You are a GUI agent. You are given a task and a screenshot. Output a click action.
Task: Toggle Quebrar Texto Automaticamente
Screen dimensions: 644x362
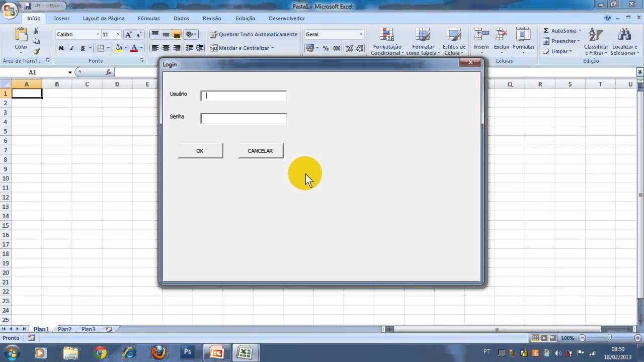254,34
